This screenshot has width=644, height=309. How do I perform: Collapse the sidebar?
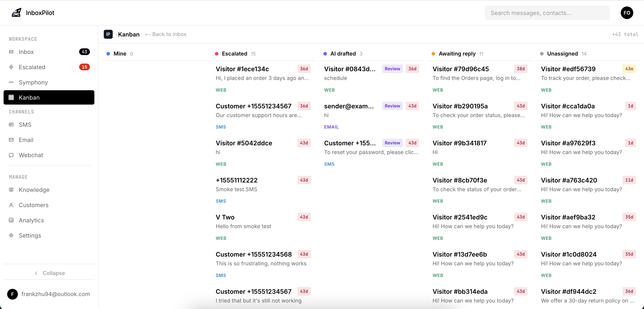coord(49,273)
